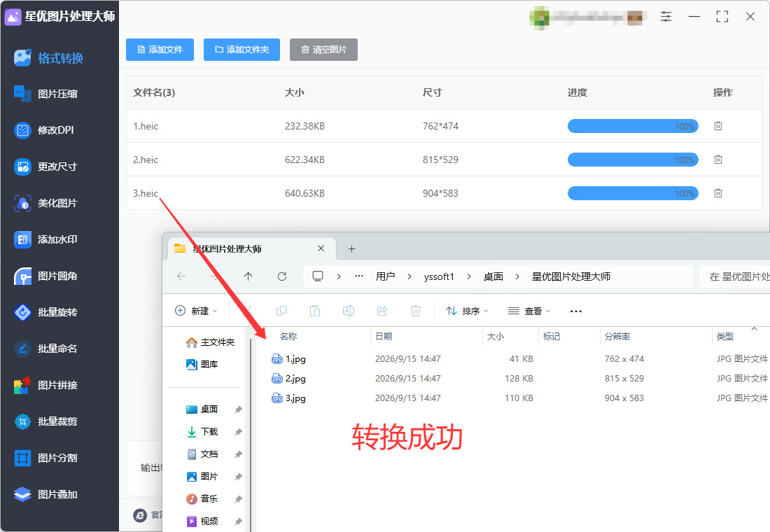770x532 pixels.
Task: Click the 批量命名 batch rename icon
Action: coord(22,349)
